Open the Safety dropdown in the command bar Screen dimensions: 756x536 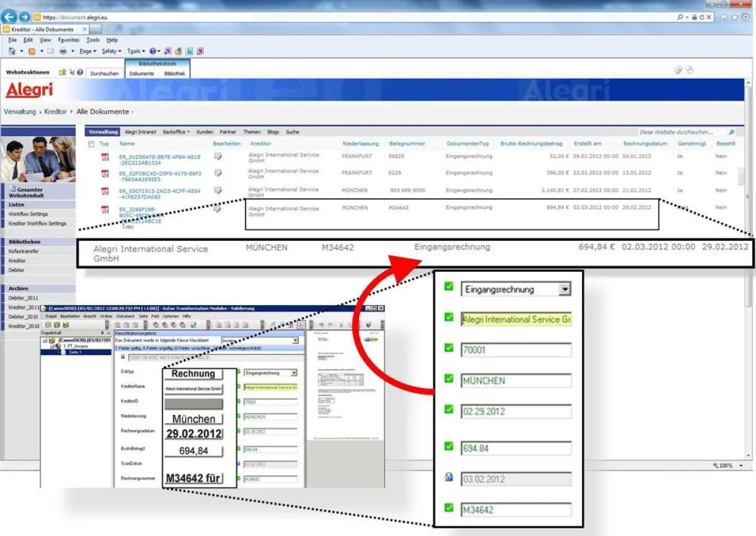click(x=112, y=51)
